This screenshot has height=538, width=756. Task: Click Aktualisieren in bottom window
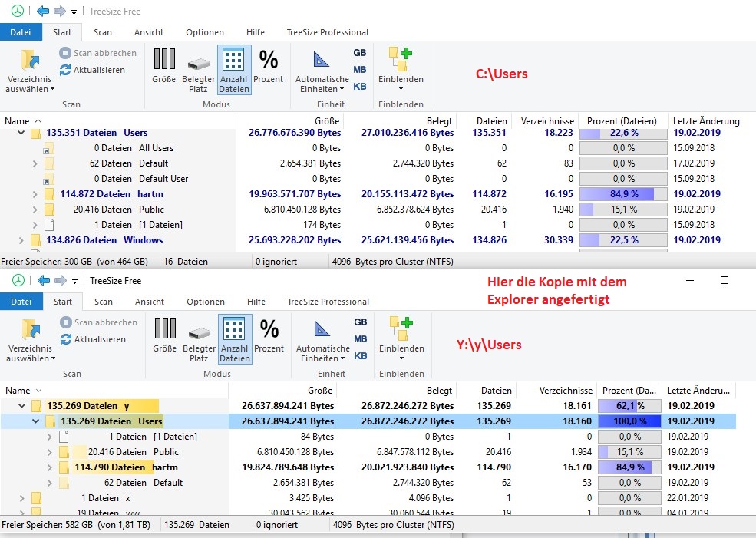tap(94, 339)
